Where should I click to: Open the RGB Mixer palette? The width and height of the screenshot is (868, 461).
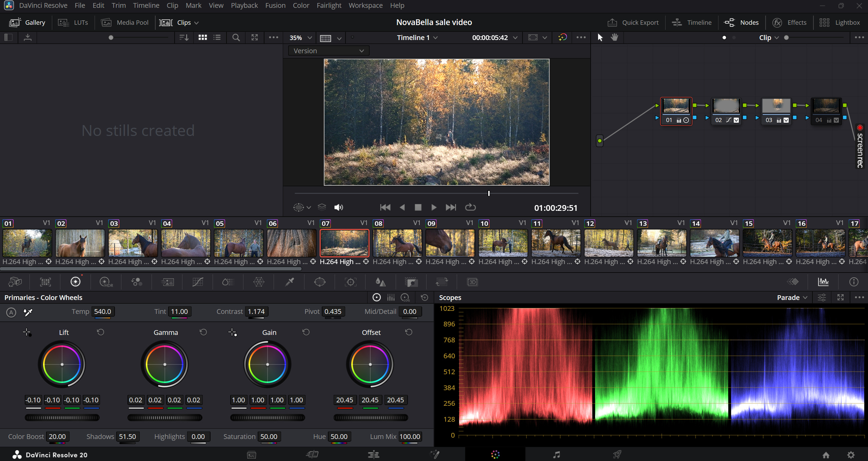coord(137,282)
